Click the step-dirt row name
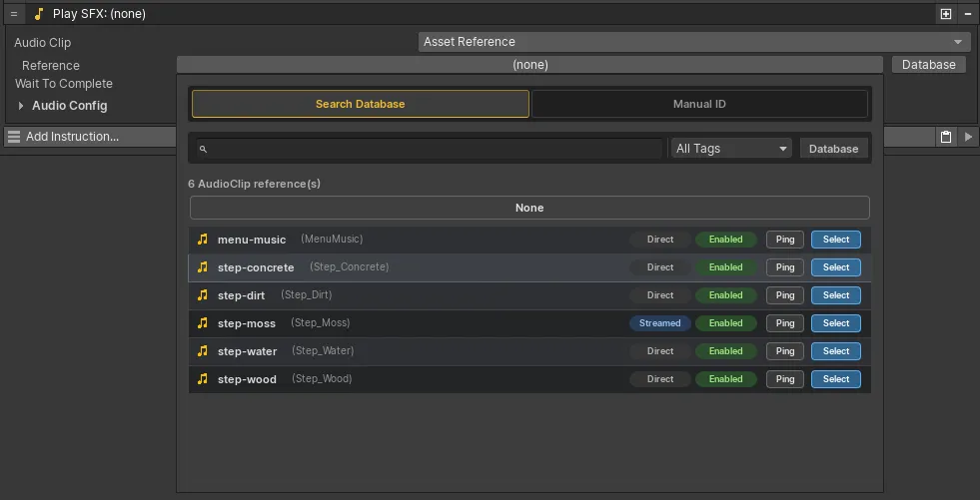This screenshot has width=980, height=500. click(x=241, y=295)
